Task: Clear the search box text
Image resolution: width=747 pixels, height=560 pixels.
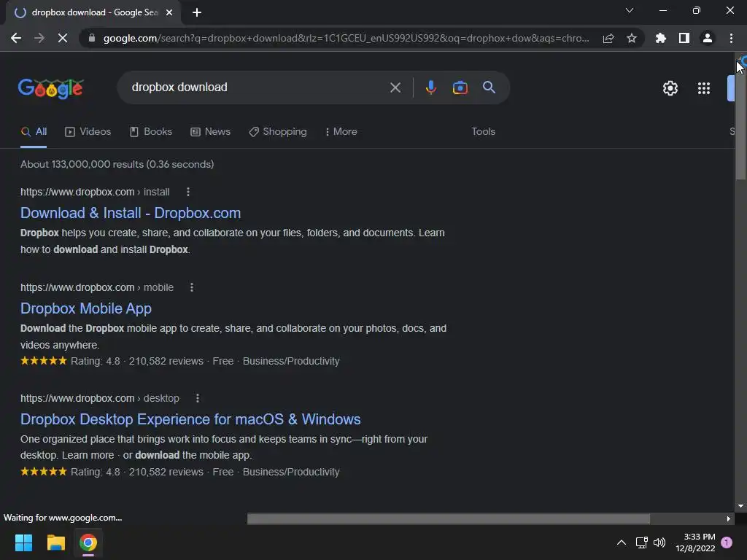Action: [x=395, y=87]
